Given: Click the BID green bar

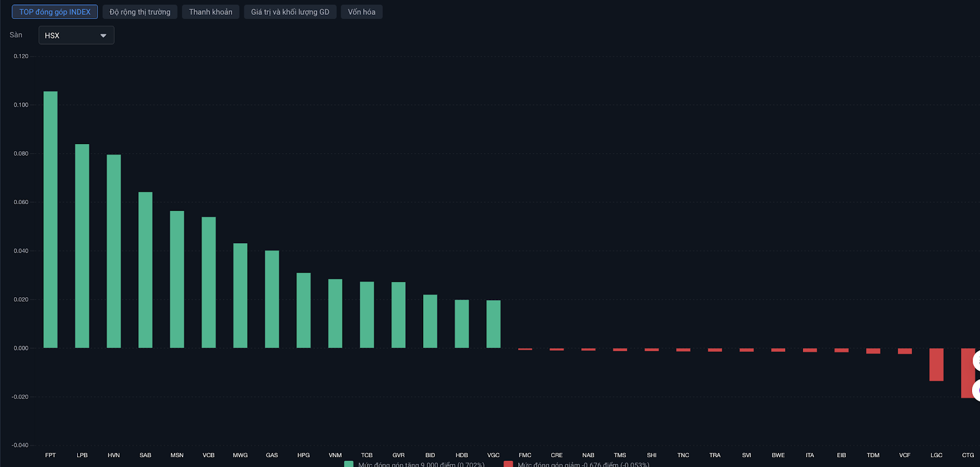Looking at the screenshot, I should click(x=430, y=321).
